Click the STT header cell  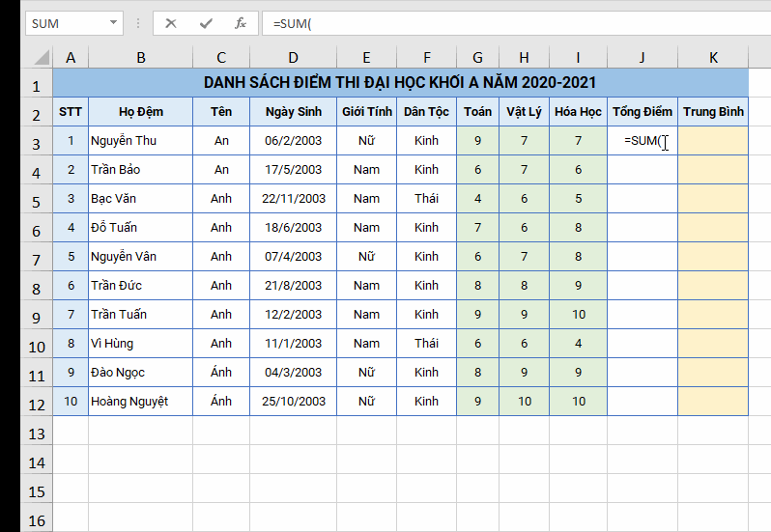pos(71,111)
